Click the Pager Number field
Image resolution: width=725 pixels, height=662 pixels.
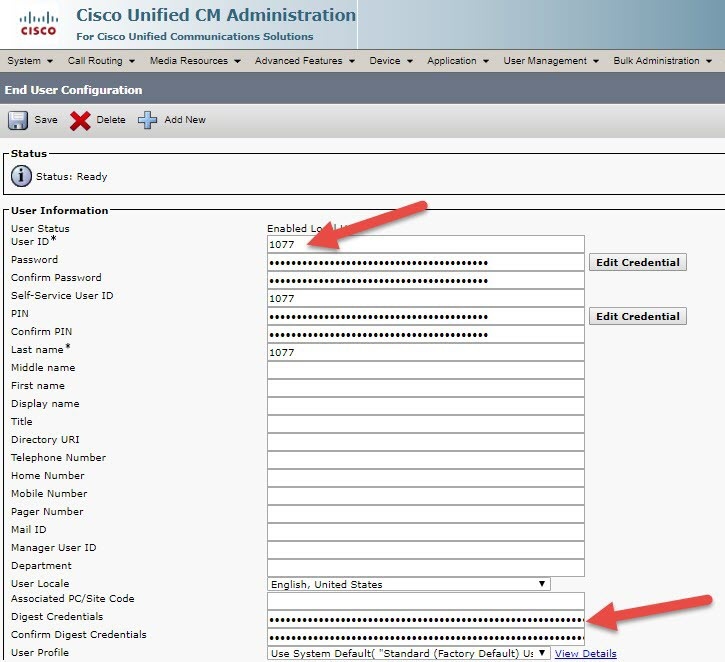point(426,515)
